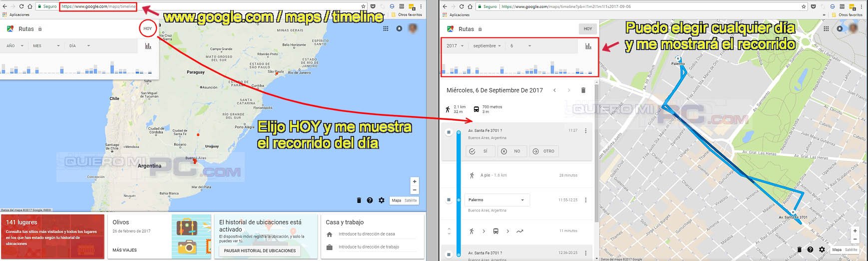Expand the 11 minutos multi-mode trip

coord(449,231)
